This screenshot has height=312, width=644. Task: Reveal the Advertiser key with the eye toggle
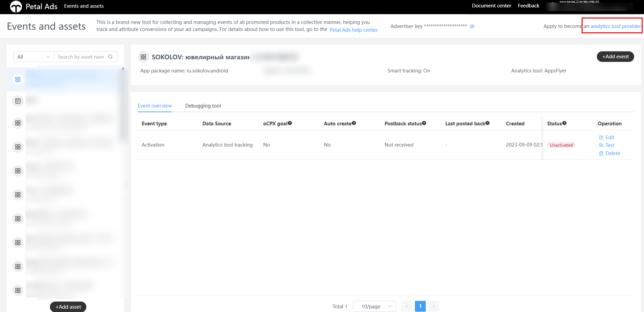pos(472,26)
